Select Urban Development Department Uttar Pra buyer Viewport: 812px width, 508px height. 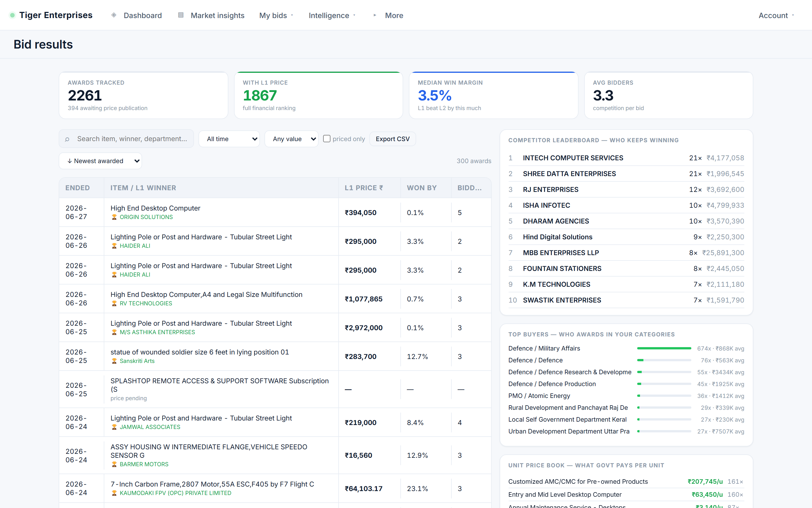[626, 432]
